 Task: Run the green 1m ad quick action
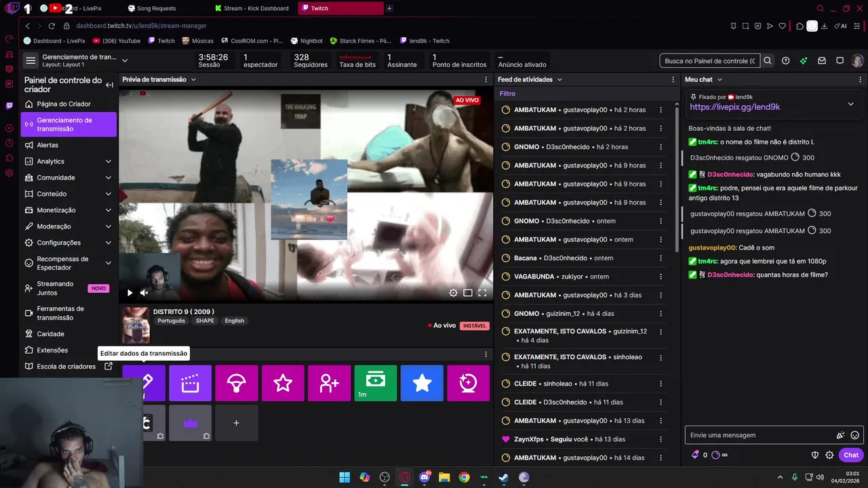(376, 383)
